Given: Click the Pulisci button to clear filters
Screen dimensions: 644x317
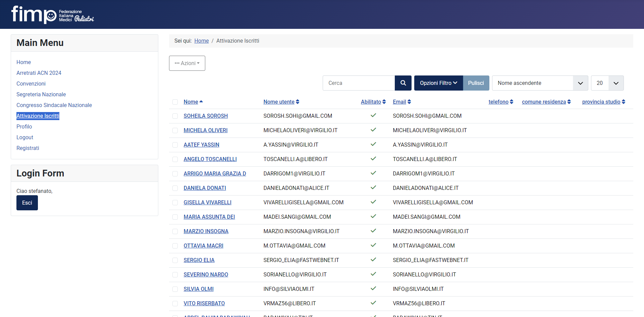Looking at the screenshot, I should tap(476, 83).
